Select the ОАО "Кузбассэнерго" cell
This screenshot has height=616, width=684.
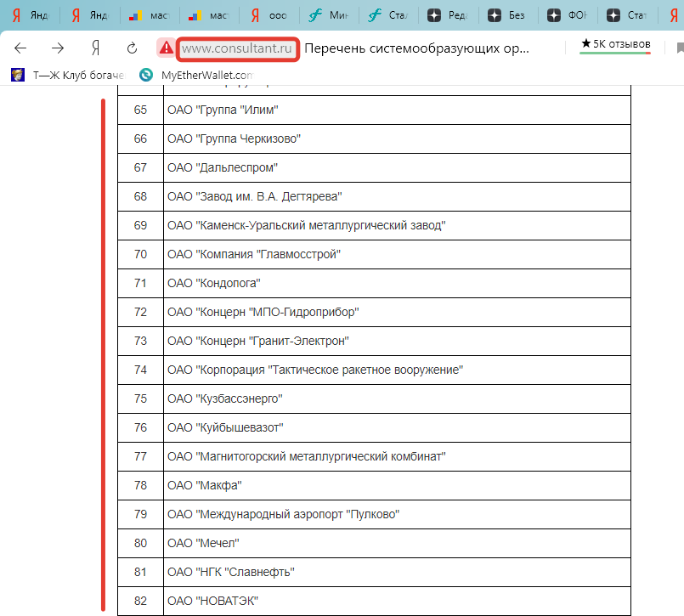coord(397,398)
